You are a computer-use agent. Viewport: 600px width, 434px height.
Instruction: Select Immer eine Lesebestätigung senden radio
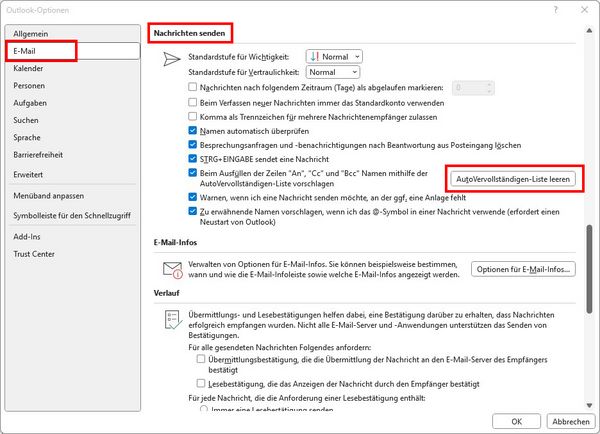tap(204, 409)
